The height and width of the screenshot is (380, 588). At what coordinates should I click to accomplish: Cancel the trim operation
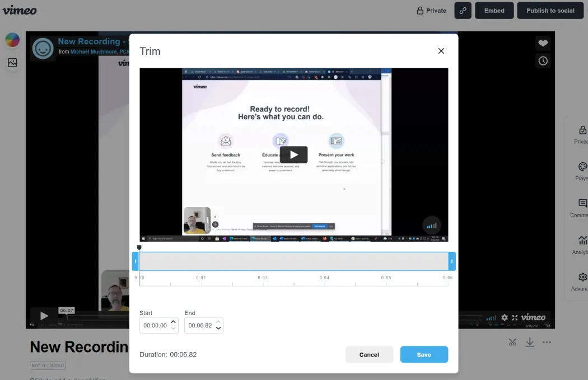click(369, 354)
